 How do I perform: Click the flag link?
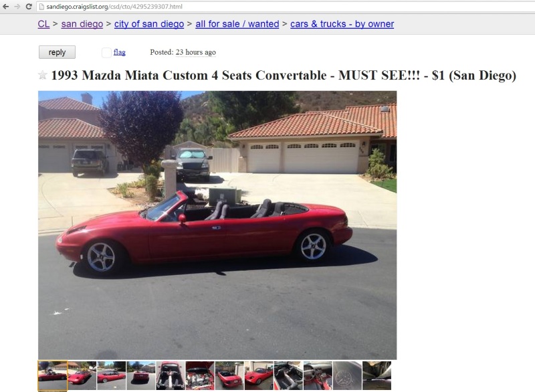pyautogui.click(x=120, y=52)
